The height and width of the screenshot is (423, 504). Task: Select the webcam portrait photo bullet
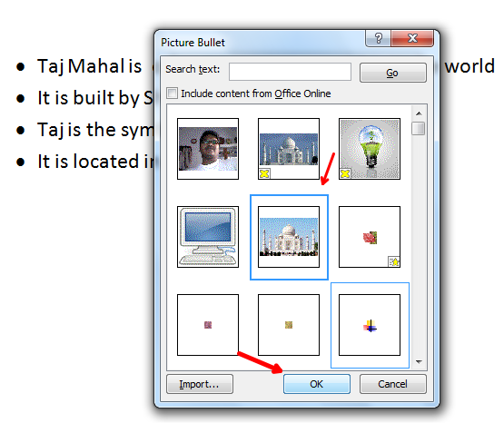click(208, 149)
